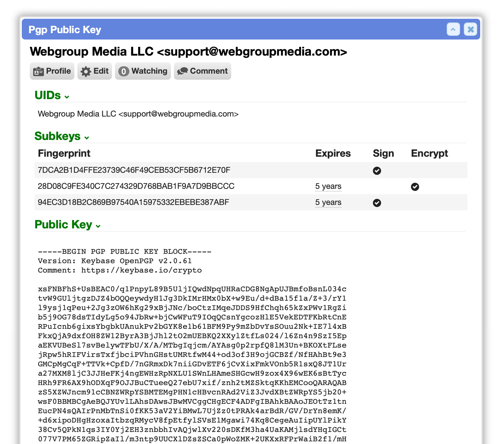Click the Sign column header
This screenshot has height=444, width=504.
[x=383, y=153]
